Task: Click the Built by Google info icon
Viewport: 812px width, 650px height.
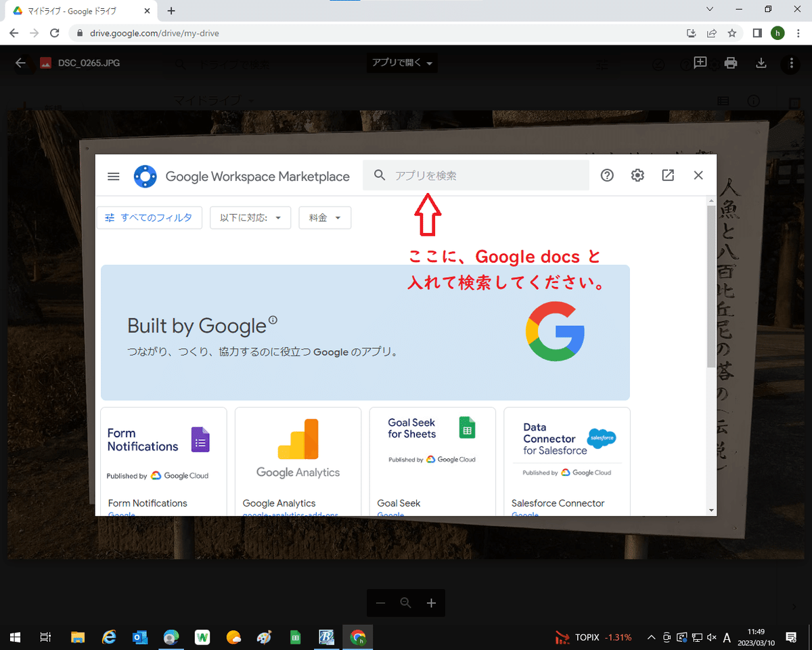Action: [273, 320]
